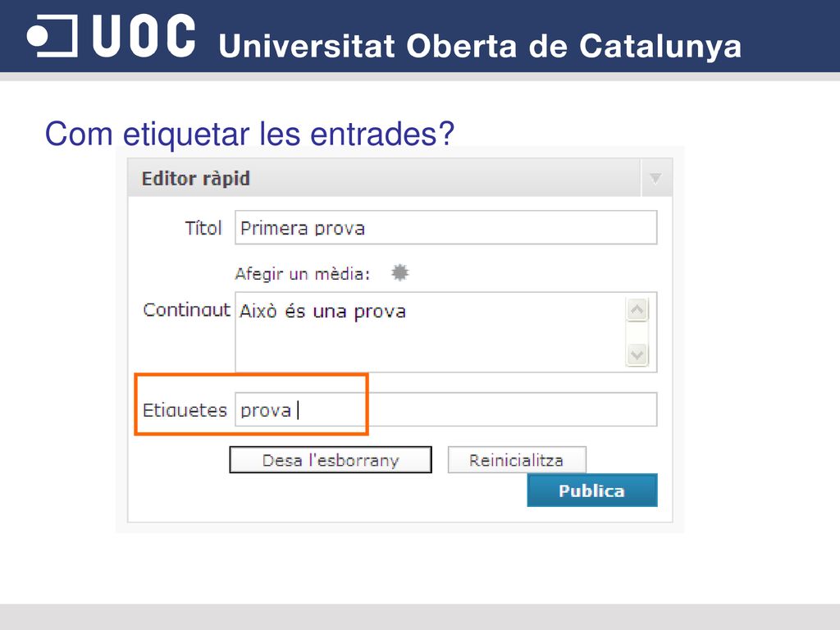This screenshot has height=630, width=840.
Task: Click the scrollbar track between the Contingut arrows
Action: pyautogui.click(x=637, y=332)
